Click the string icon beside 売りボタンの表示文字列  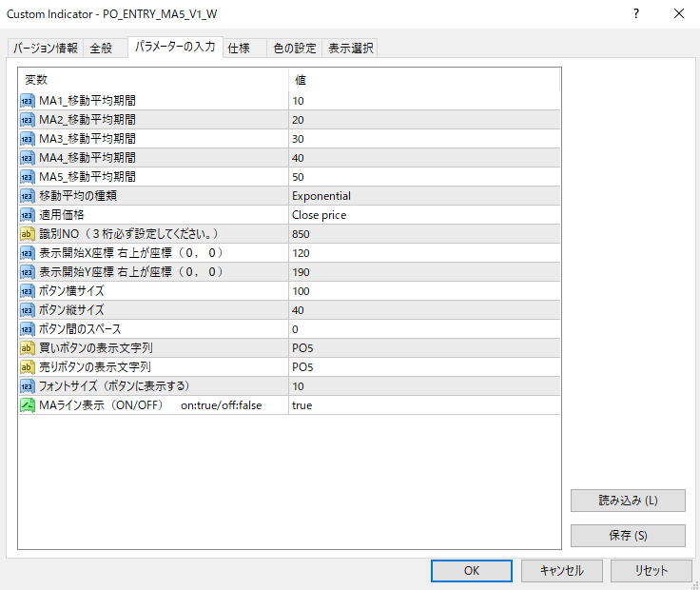(x=28, y=367)
